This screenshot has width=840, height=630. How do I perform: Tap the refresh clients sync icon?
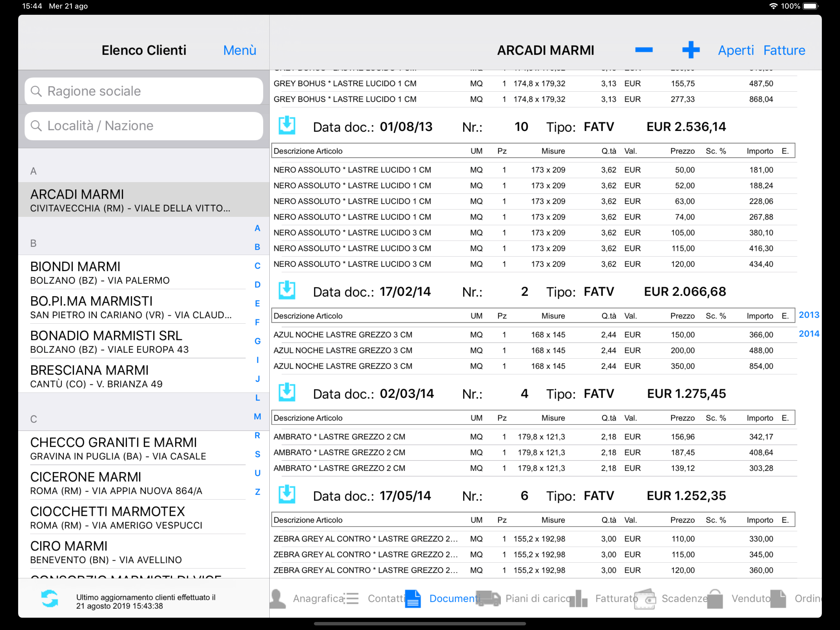50,598
